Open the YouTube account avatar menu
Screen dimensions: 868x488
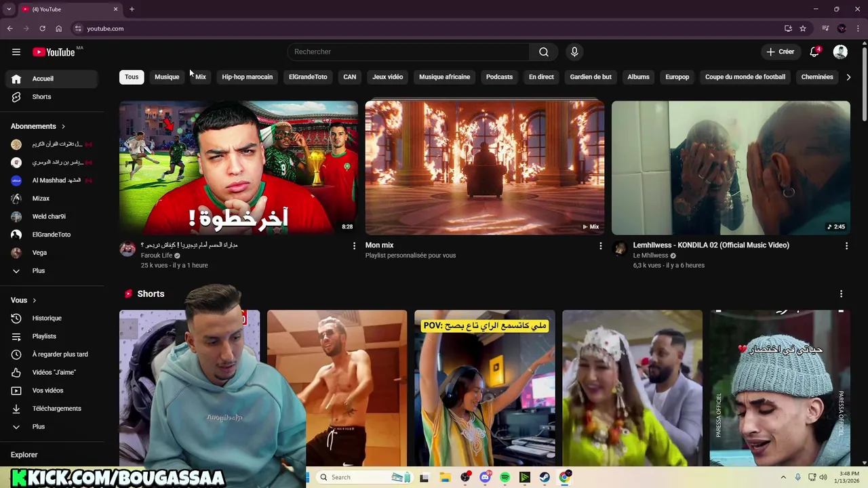click(x=840, y=52)
